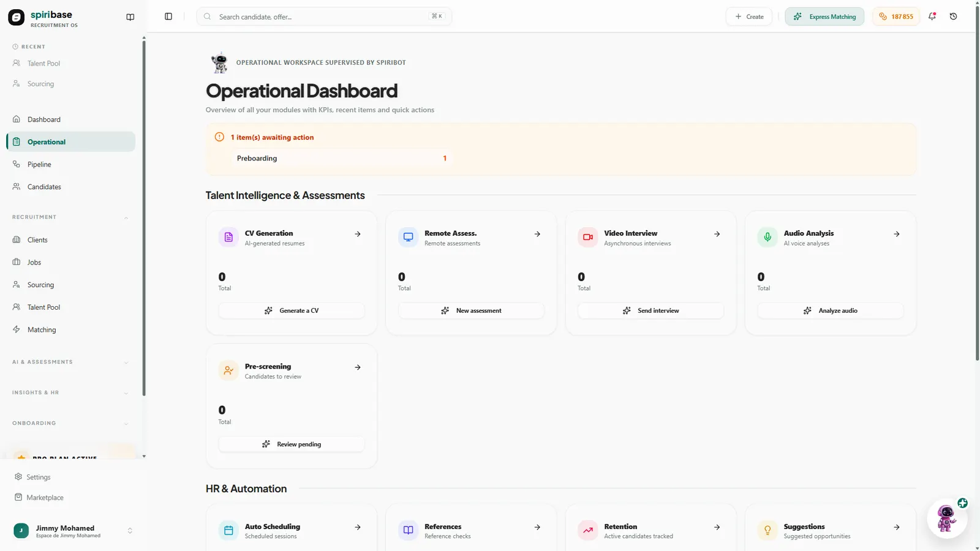Click the Video Interview camera icon
The width and height of the screenshot is (980, 551).
[x=588, y=237]
